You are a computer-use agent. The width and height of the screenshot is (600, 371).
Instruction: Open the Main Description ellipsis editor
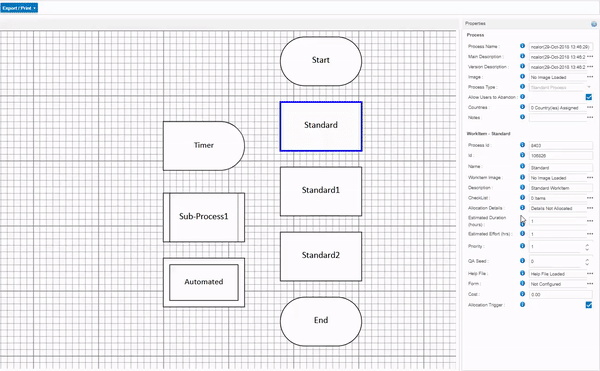point(590,57)
